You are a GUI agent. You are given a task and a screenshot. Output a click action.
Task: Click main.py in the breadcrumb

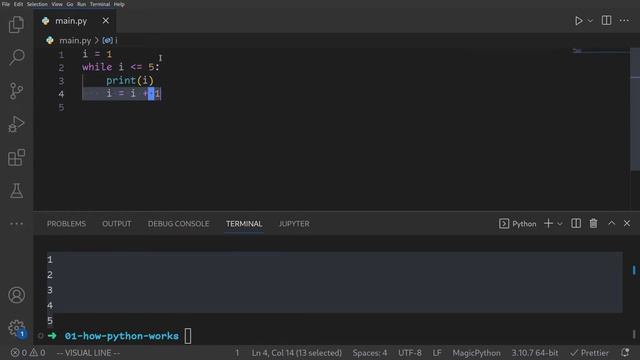point(75,40)
